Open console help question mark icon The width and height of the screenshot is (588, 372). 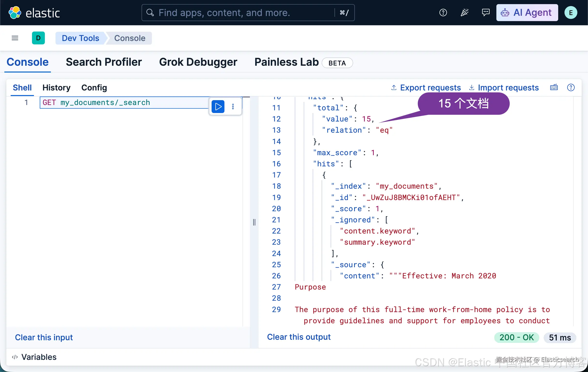[x=571, y=88]
